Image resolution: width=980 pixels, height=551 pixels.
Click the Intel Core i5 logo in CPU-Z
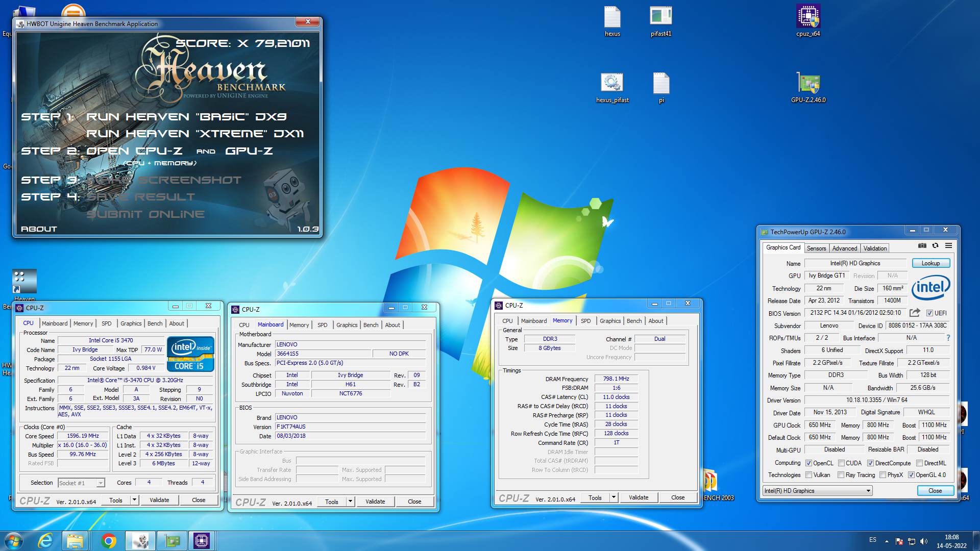point(190,354)
